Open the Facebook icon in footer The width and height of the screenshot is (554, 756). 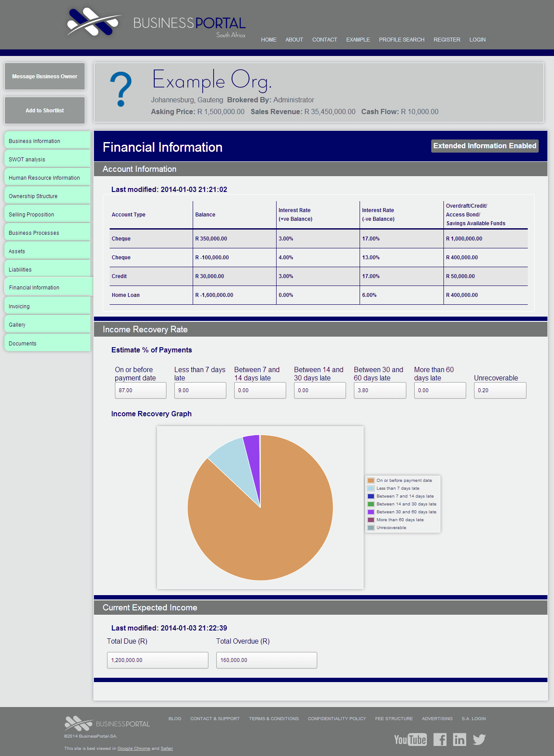(x=440, y=739)
